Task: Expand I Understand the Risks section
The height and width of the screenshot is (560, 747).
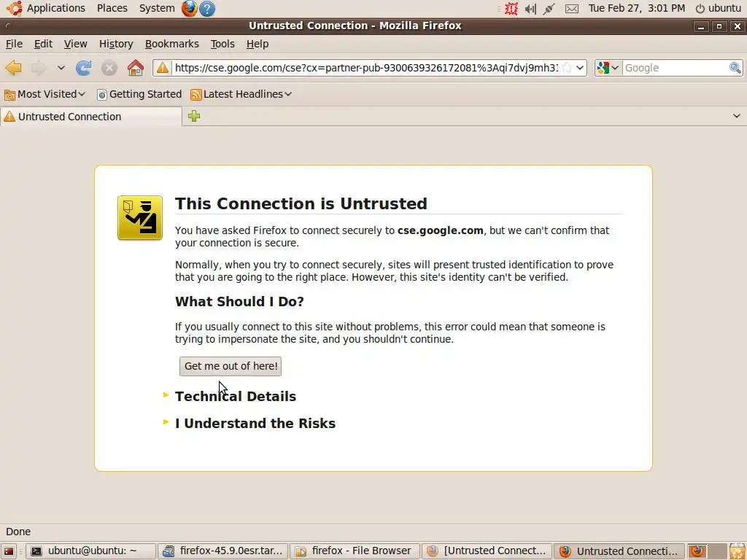Action: 255,424
